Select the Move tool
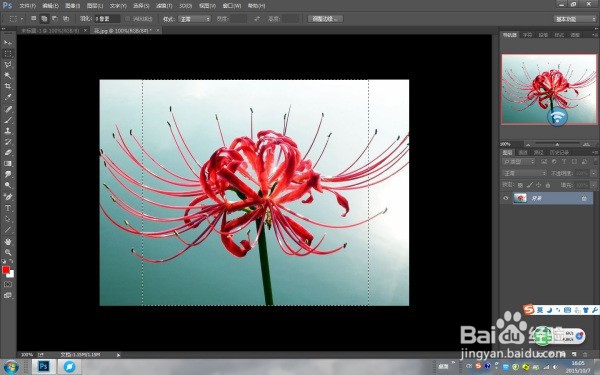This screenshot has width=600, height=375. click(8, 42)
